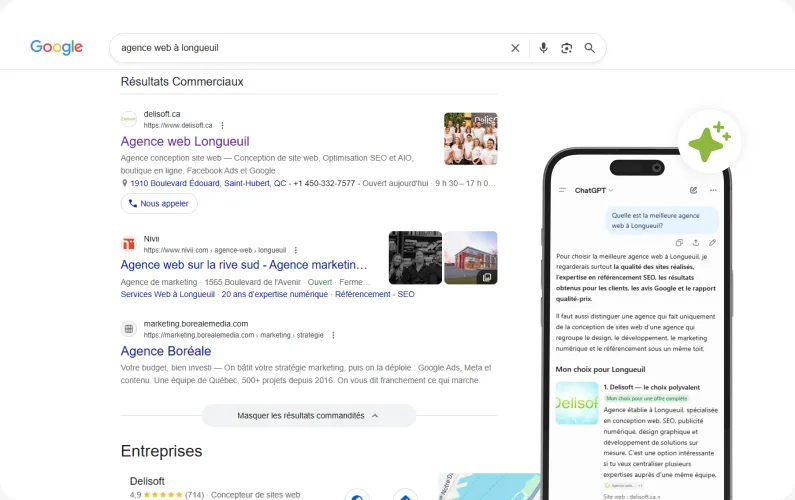Click the 'Delisoft' business listing name
The image size is (795, 500).
pyautogui.click(x=147, y=481)
